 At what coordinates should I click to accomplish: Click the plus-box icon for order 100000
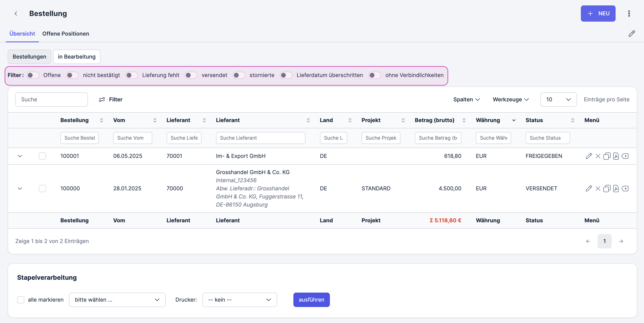625,189
